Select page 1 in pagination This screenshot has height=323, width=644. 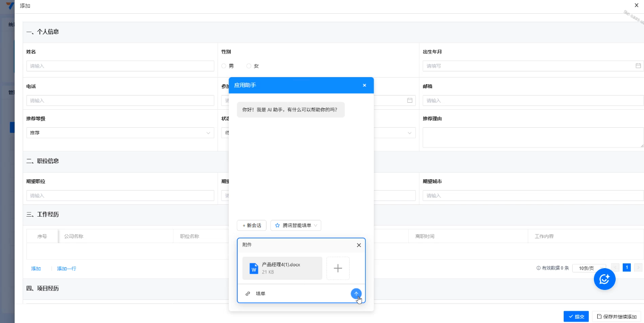tap(627, 268)
